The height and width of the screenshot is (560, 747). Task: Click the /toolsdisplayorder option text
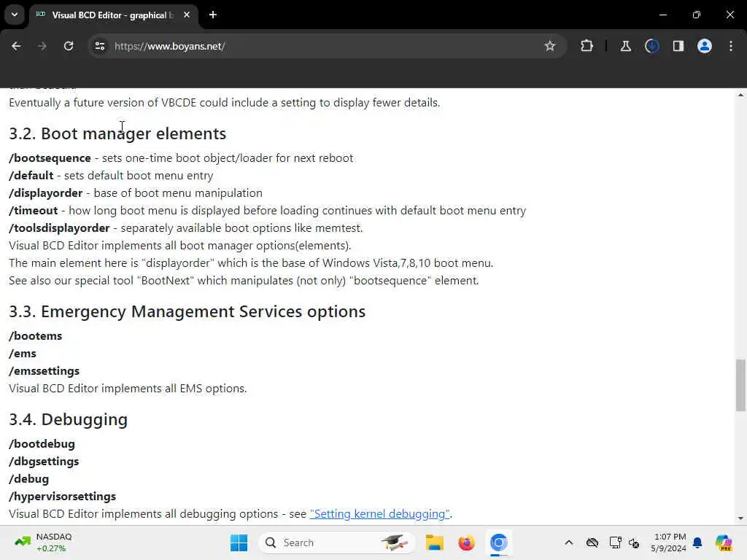tap(59, 228)
